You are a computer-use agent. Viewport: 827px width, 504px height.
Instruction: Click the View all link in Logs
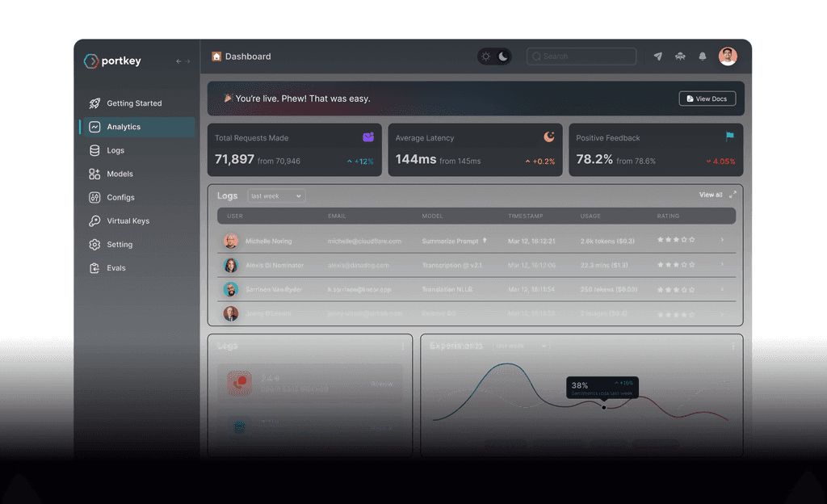(712, 195)
